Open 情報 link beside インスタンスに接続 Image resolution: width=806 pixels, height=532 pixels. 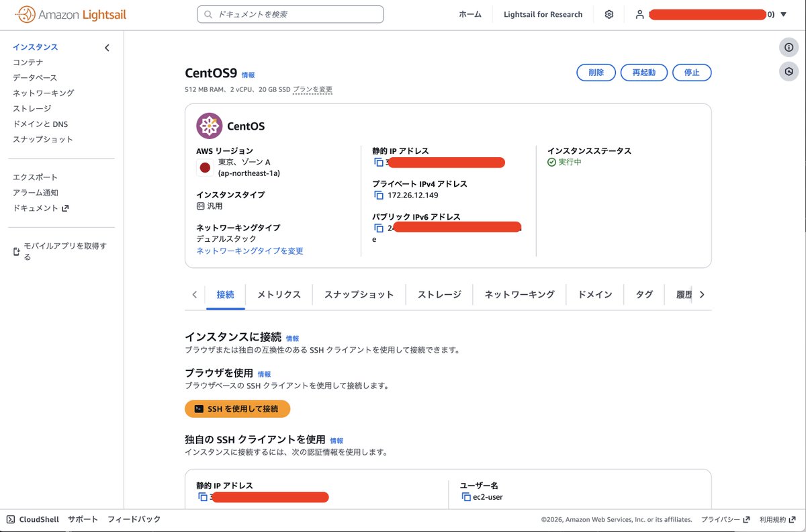[293, 339]
